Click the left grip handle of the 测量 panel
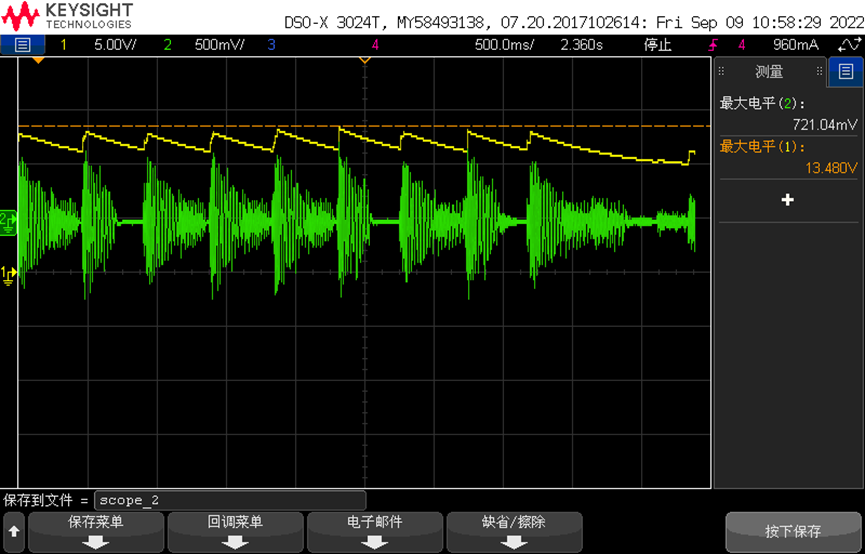Image resolution: width=865 pixels, height=554 pixels. click(720, 71)
